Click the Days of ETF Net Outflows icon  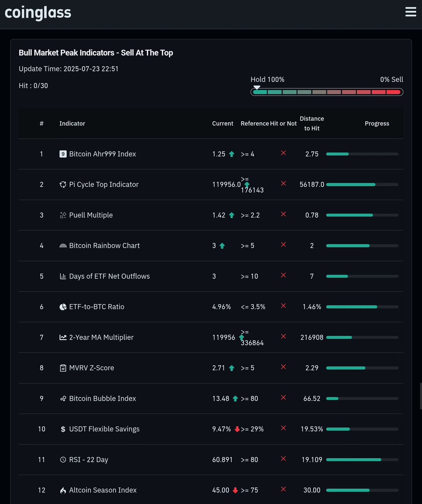(x=63, y=276)
